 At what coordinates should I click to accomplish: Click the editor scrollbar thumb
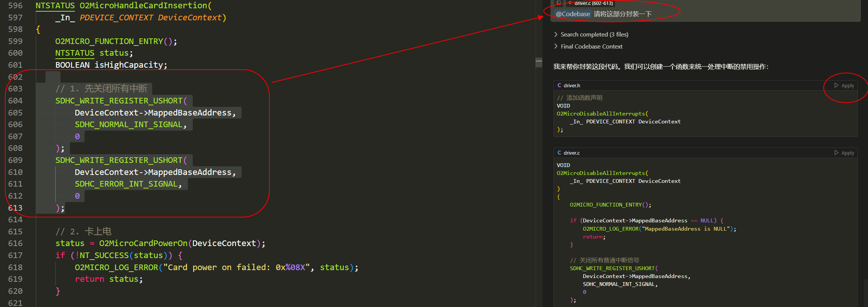point(539,63)
